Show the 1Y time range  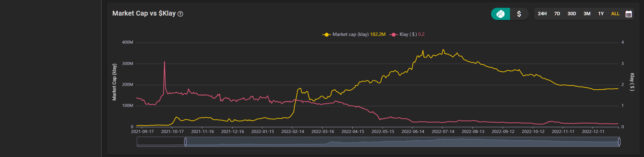601,14
